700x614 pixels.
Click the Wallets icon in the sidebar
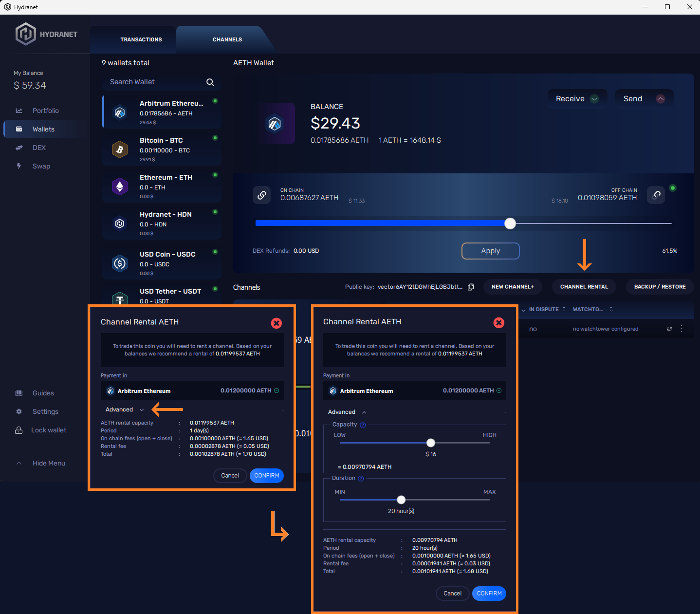point(19,129)
